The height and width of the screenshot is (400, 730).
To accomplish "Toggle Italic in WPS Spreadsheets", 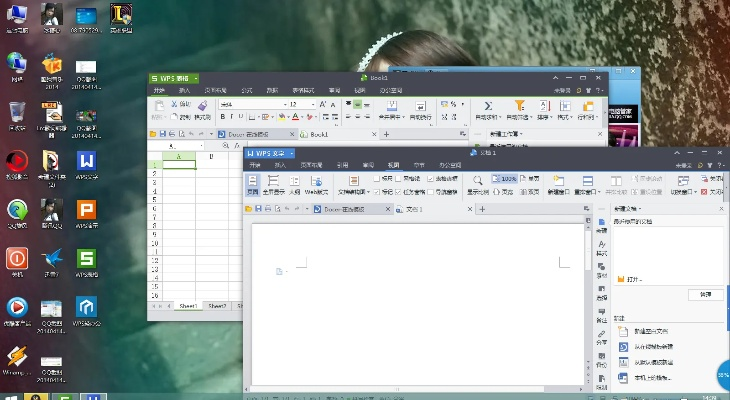I will pos(232,116).
